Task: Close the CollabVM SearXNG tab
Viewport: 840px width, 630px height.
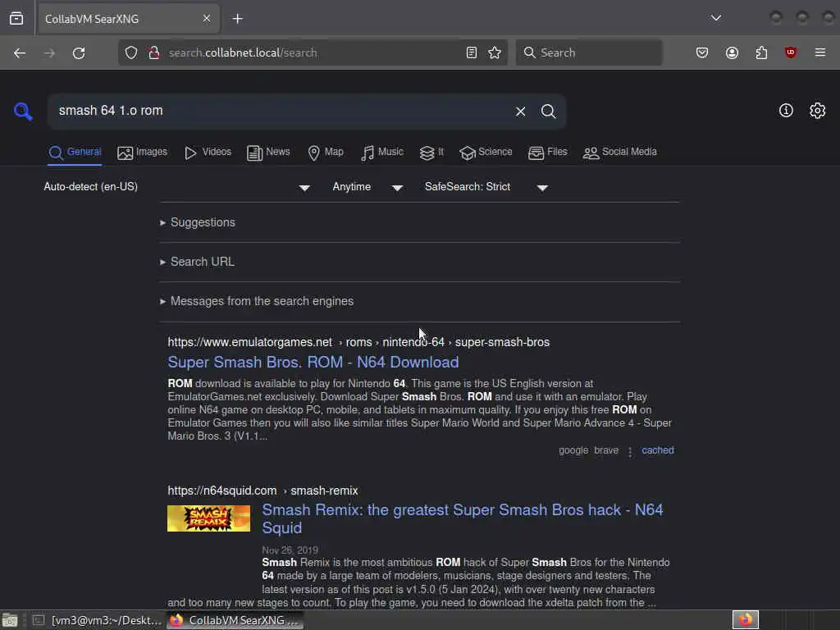Action: click(x=206, y=19)
